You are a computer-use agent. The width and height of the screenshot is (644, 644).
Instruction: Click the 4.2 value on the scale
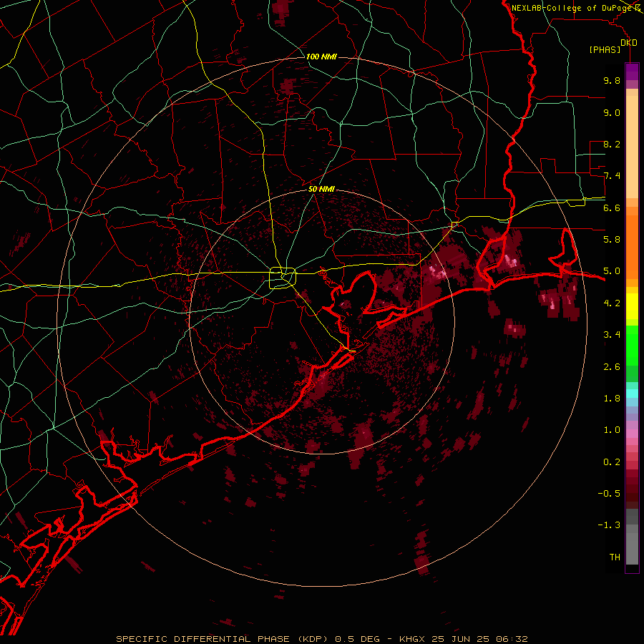[x=612, y=303]
